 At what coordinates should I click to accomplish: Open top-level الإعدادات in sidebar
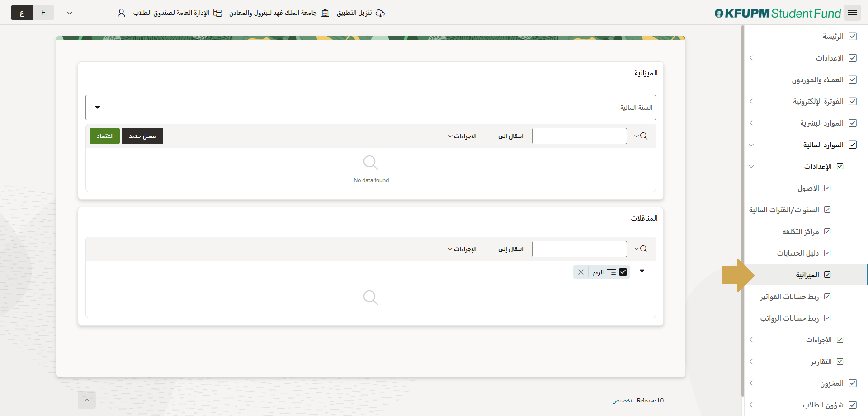830,58
